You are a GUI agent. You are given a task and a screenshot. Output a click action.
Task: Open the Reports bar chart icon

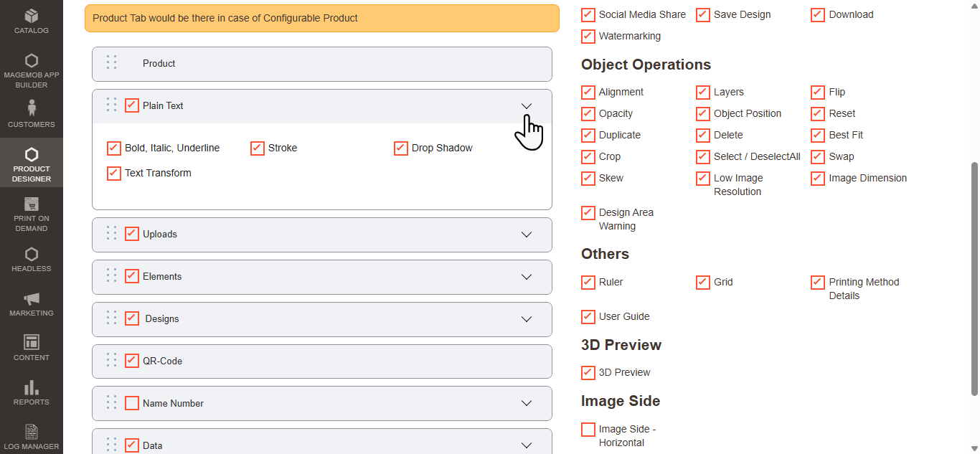(32, 388)
